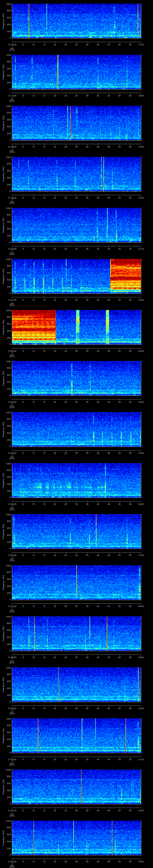The height and width of the screenshot is (868, 153).
Task: Open the spectrogram panel starting at 13:27:00
Action: tap(76, 582)
